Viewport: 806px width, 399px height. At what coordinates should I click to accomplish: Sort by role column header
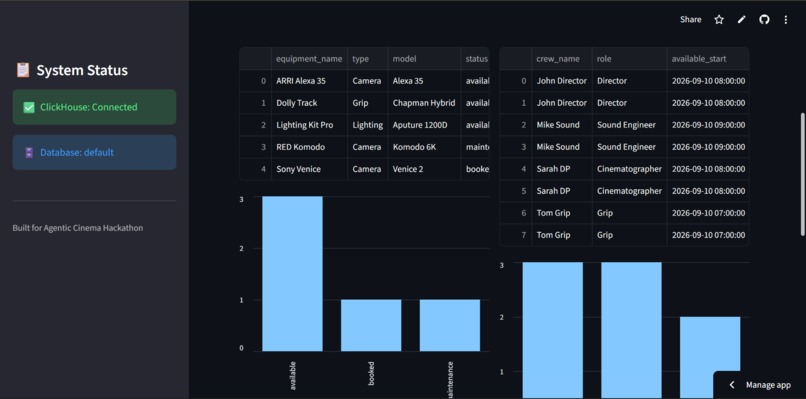pyautogui.click(x=629, y=59)
